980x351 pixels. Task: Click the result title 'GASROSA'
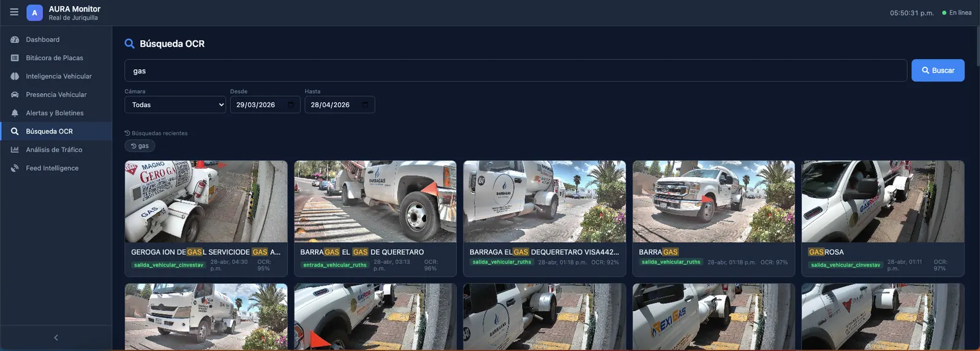point(826,252)
